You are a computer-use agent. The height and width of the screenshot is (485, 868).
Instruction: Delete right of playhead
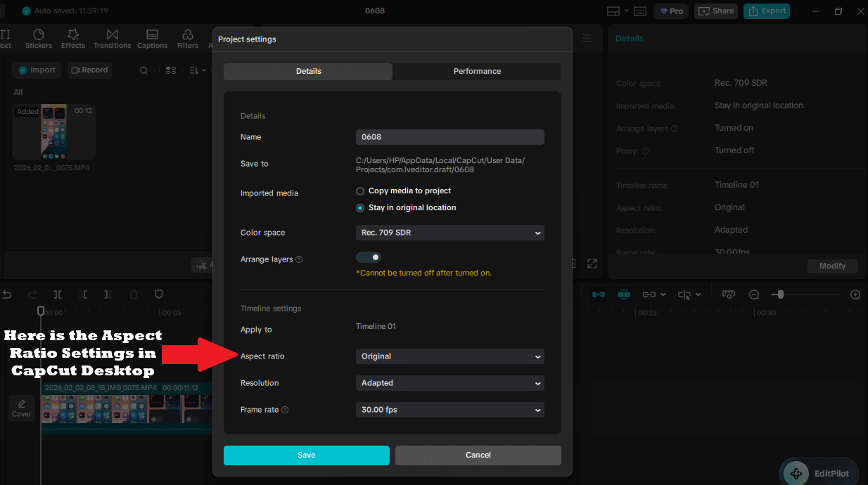(108, 295)
